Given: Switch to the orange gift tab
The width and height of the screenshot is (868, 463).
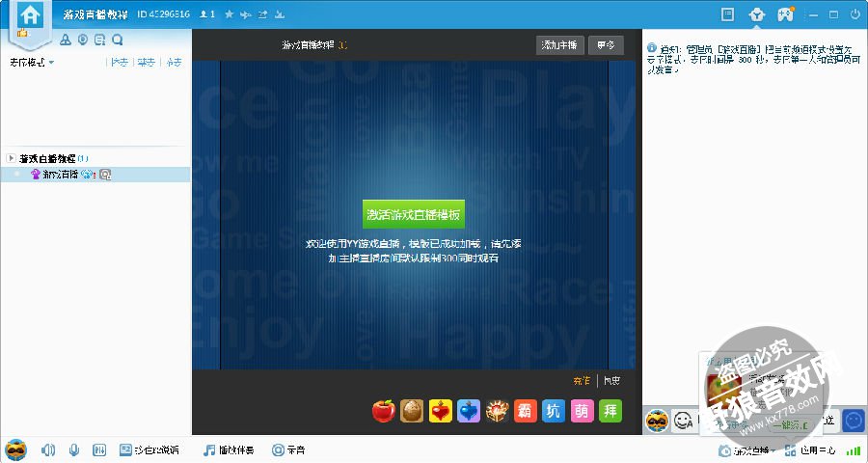Looking at the screenshot, I should pos(582,380).
